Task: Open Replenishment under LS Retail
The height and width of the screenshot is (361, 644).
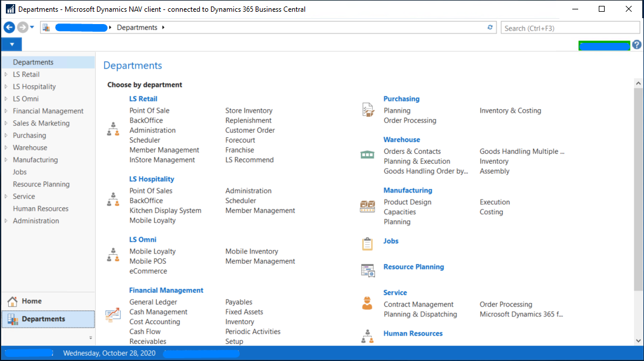Action: click(248, 120)
